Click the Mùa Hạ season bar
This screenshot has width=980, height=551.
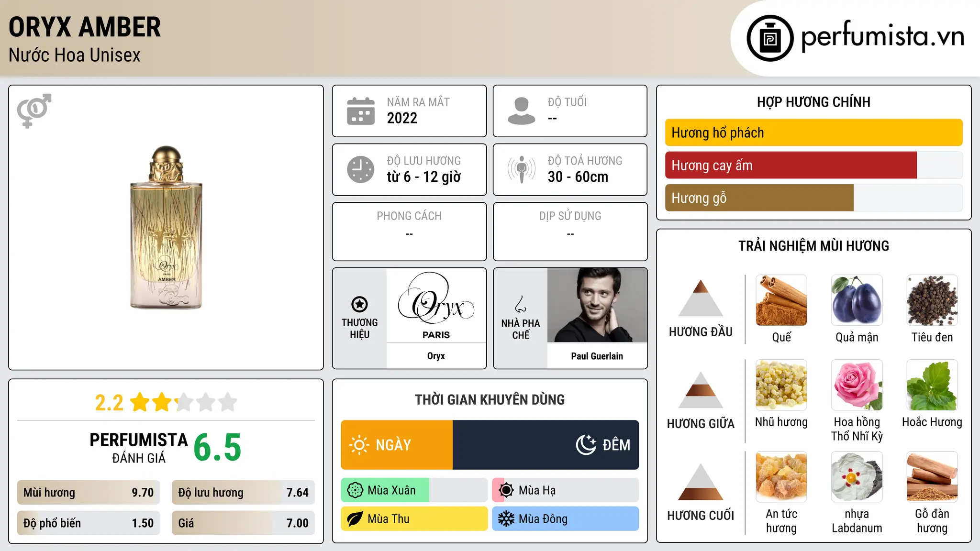(566, 490)
